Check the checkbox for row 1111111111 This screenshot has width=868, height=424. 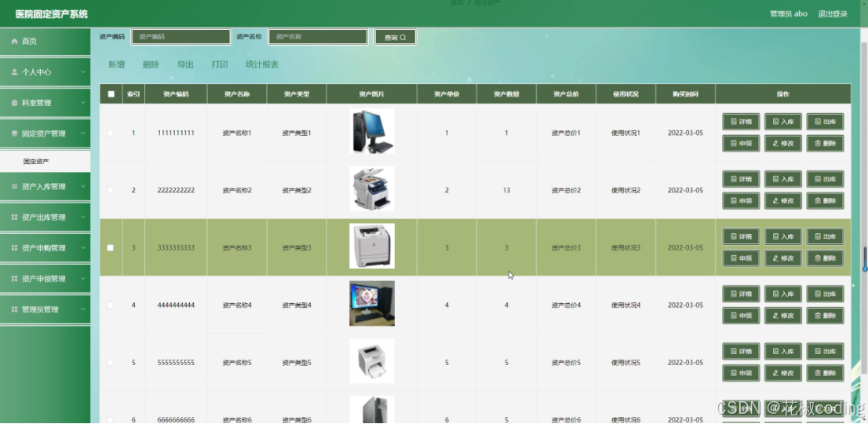point(110,133)
